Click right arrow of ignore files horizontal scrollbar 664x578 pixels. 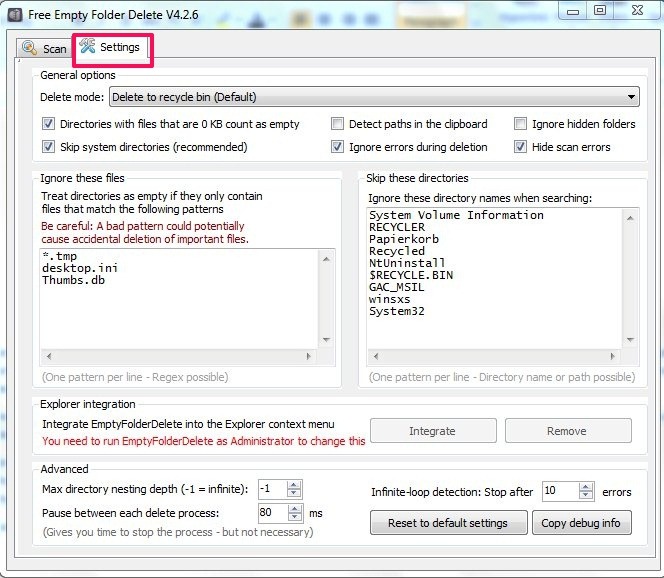point(308,356)
